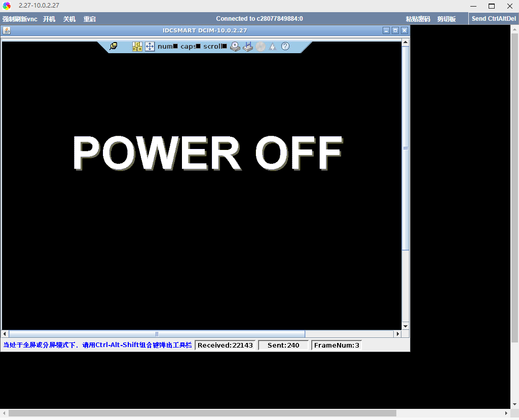Toggle the scroll lock indicator

[215, 47]
